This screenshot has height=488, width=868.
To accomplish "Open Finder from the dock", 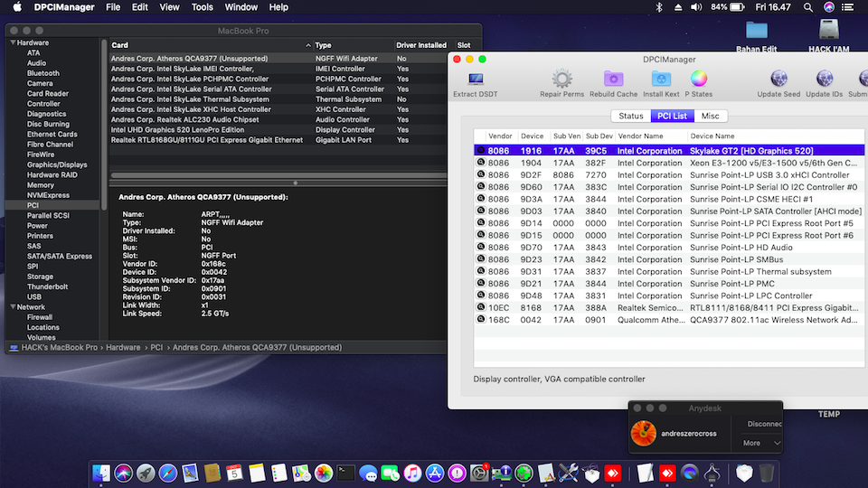I will pos(101,473).
